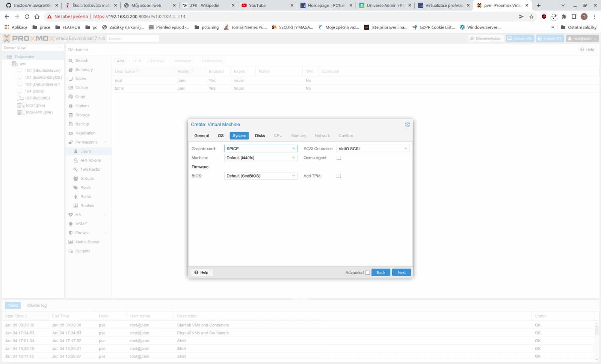Open the Server View dropdown
The width and height of the screenshot is (601, 364).
tap(33, 48)
